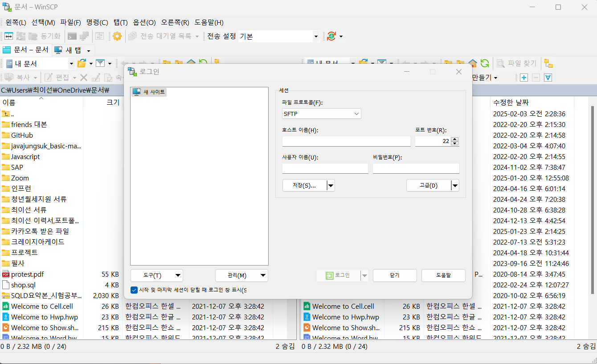Click the right panel home directory icon
Screen dimensions: 597x364
(x=473, y=63)
